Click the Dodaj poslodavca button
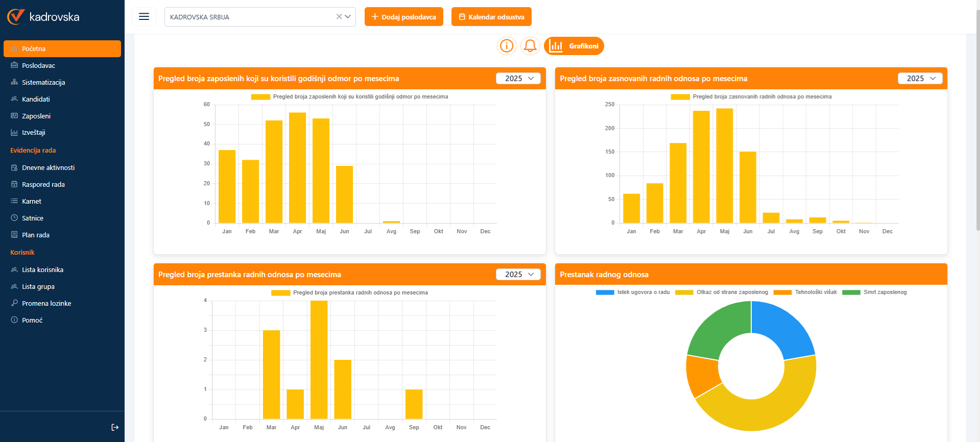The width and height of the screenshot is (980, 442). (404, 17)
